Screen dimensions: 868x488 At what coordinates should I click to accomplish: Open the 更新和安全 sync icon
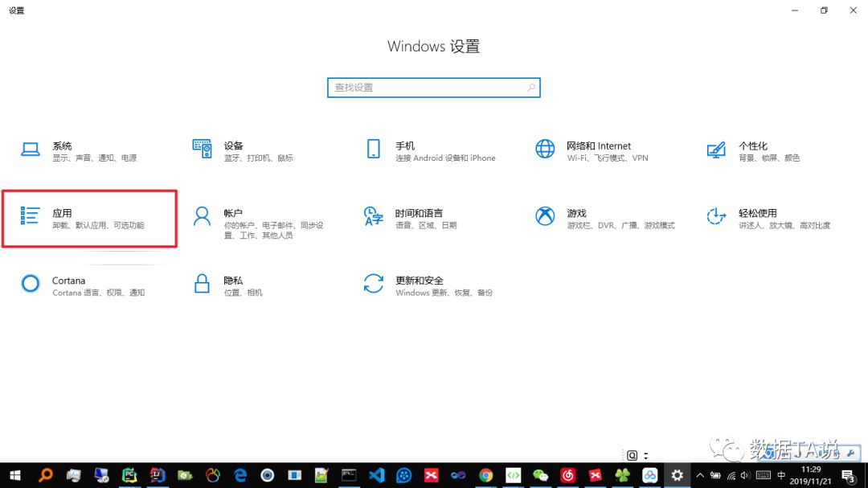coord(374,284)
